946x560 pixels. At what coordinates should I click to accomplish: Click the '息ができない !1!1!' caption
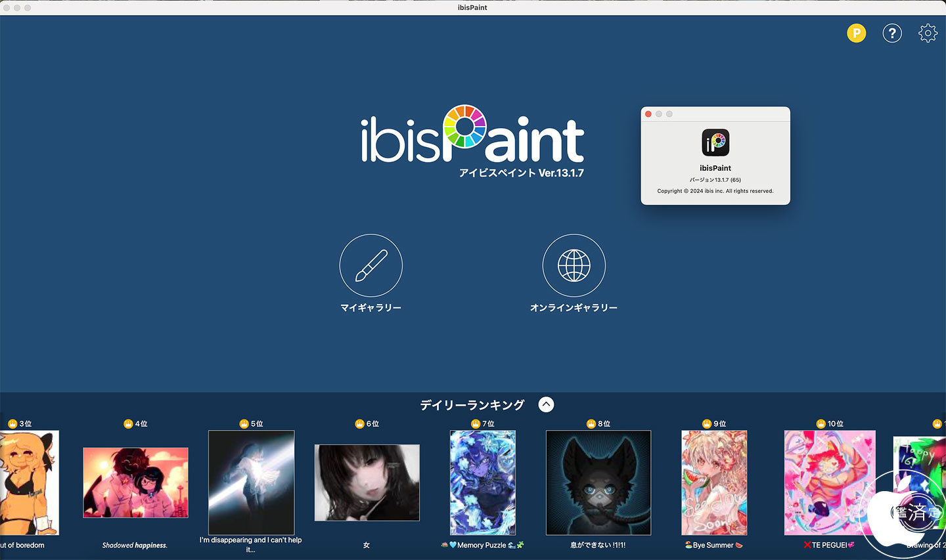598,546
